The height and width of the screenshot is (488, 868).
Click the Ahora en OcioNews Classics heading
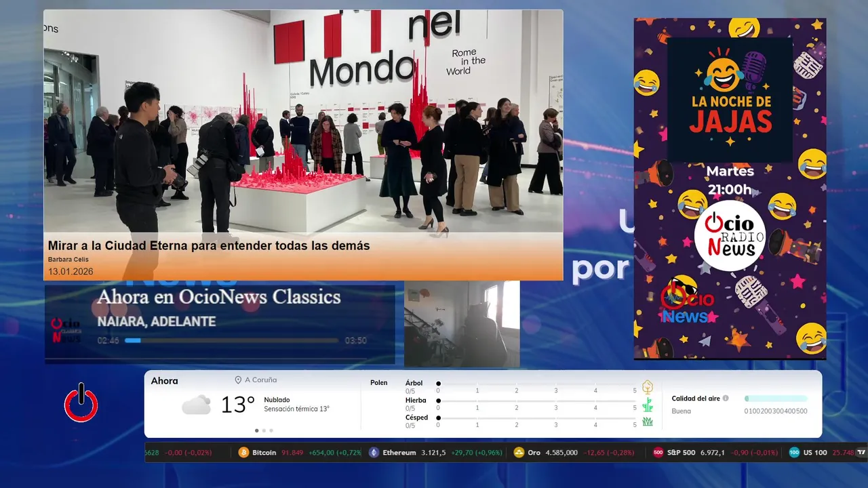pyautogui.click(x=219, y=297)
